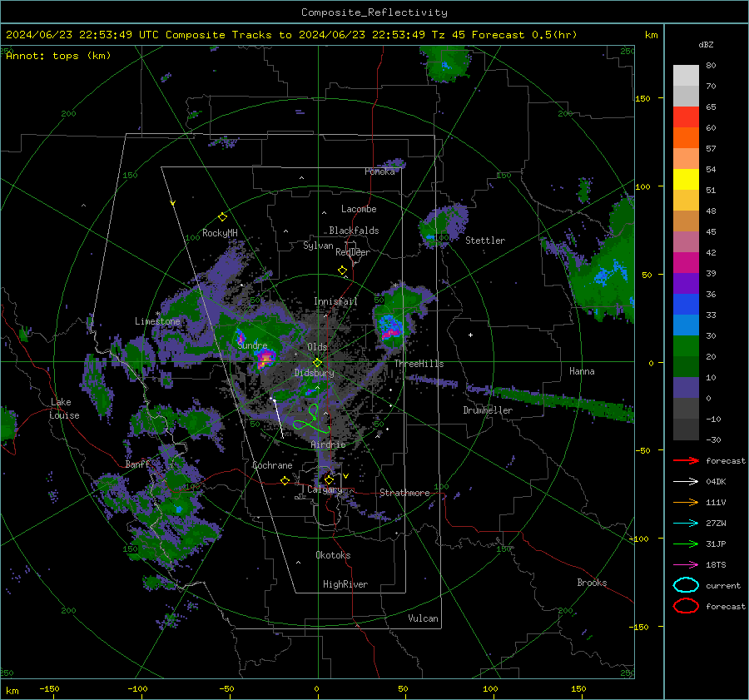Pick magenta swatch between 42 and 39 dBZ
This screenshot has width=749, height=700.
pyautogui.click(x=686, y=262)
